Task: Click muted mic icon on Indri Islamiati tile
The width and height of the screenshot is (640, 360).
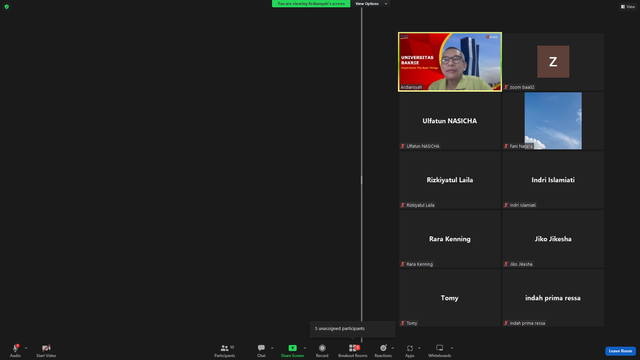Action: pos(506,205)
